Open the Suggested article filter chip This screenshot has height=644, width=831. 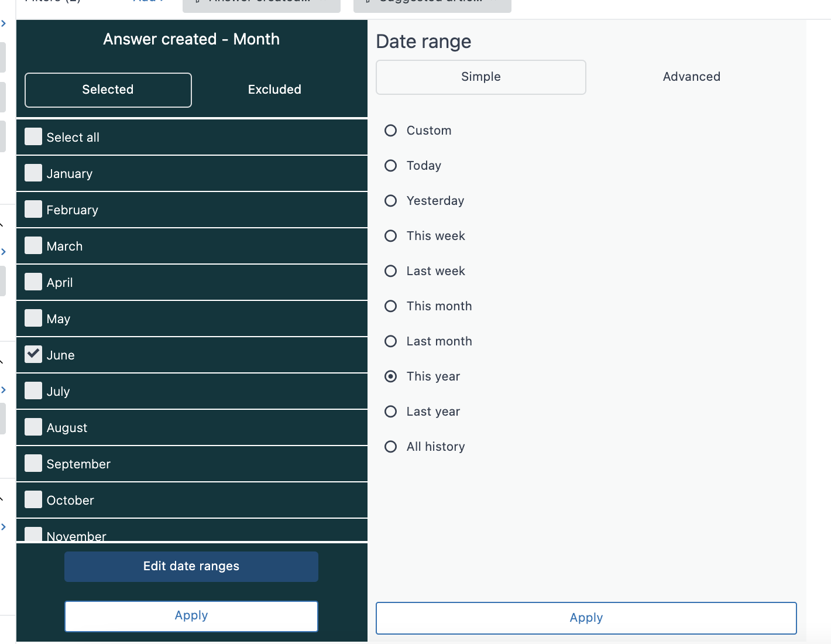pyautogui.click(x=432, y=5)
